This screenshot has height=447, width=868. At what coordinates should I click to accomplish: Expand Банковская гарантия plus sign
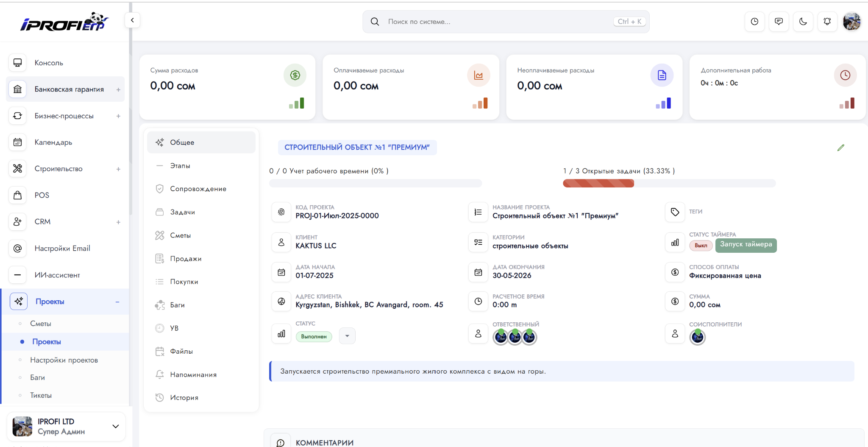pyautogui.click(x=118, y=89)
